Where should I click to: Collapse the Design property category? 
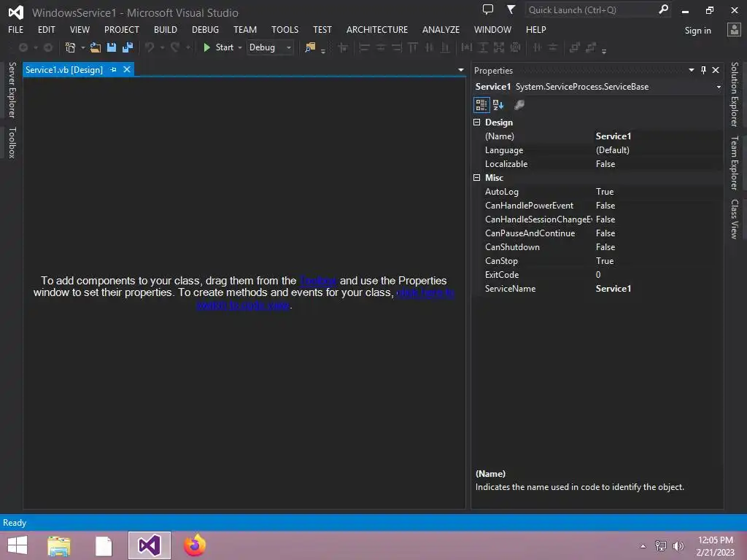pyautogui.click(x=477, y=122)
